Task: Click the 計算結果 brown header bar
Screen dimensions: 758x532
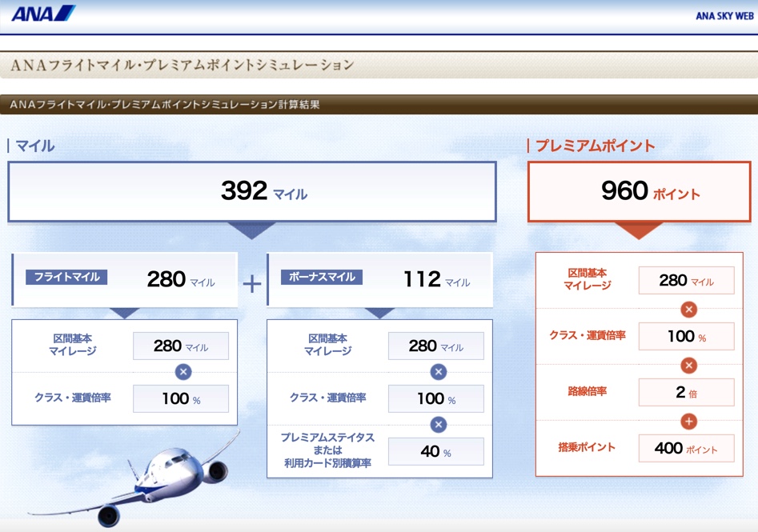Action: click(x=379, y=104)
